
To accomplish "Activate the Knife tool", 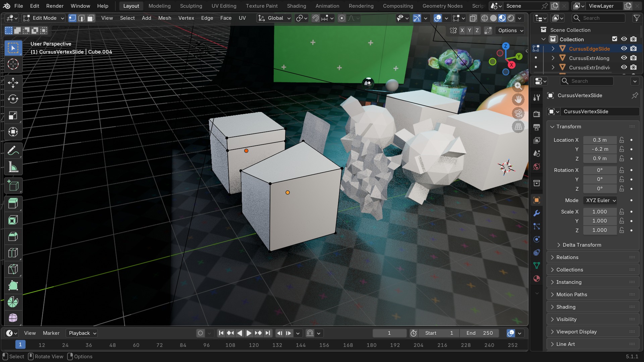I will pos(13,269).
